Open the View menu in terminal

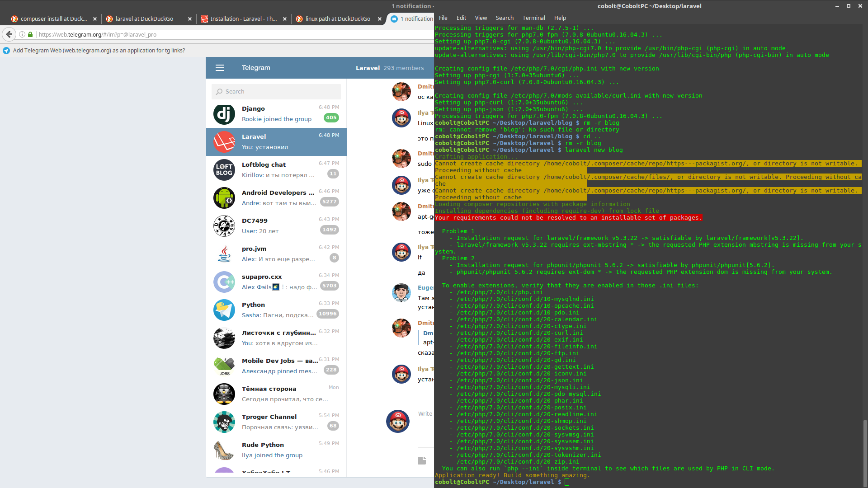[x=481, y=18]
